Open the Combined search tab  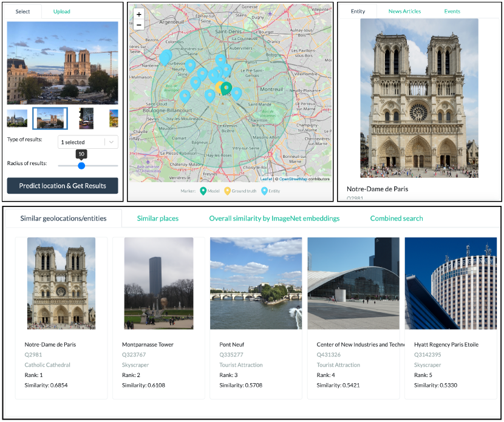tap(397, 219)
